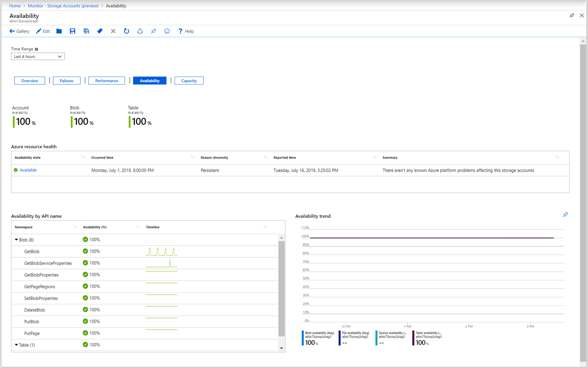Switch to the Failures tab

pyautogui.click(x=67, y=81)
